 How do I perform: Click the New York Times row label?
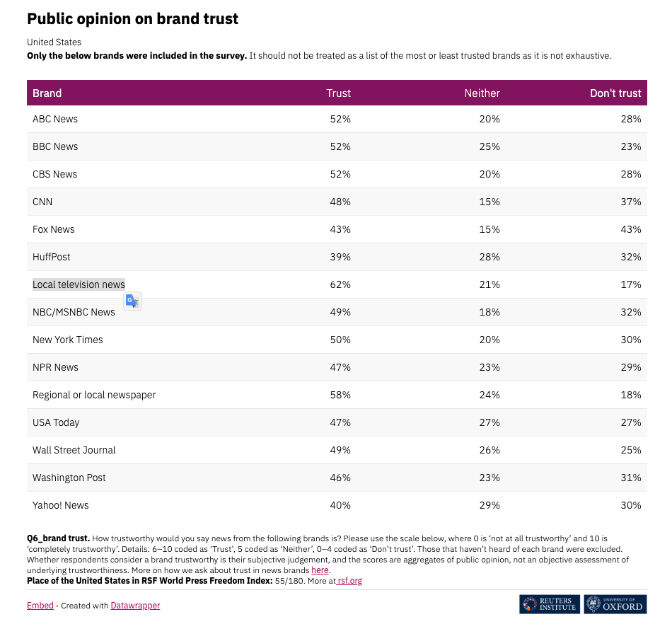point(68,340)
